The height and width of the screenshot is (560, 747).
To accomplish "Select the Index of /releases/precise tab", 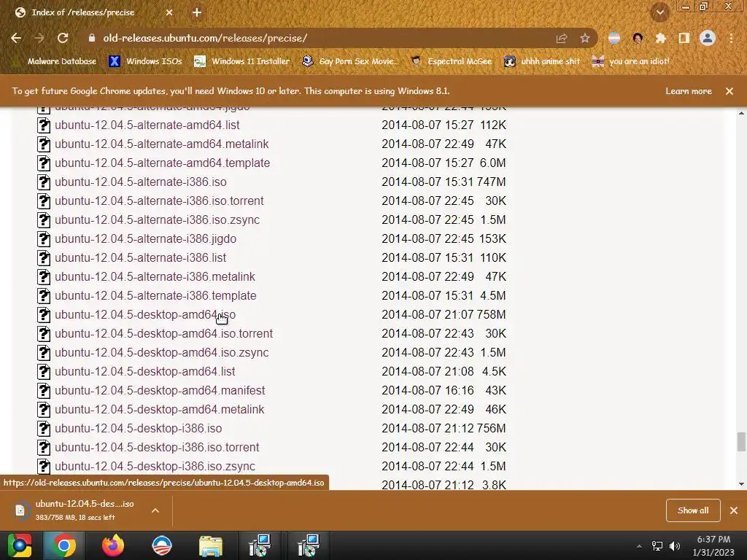I will [x=83, y=12].
